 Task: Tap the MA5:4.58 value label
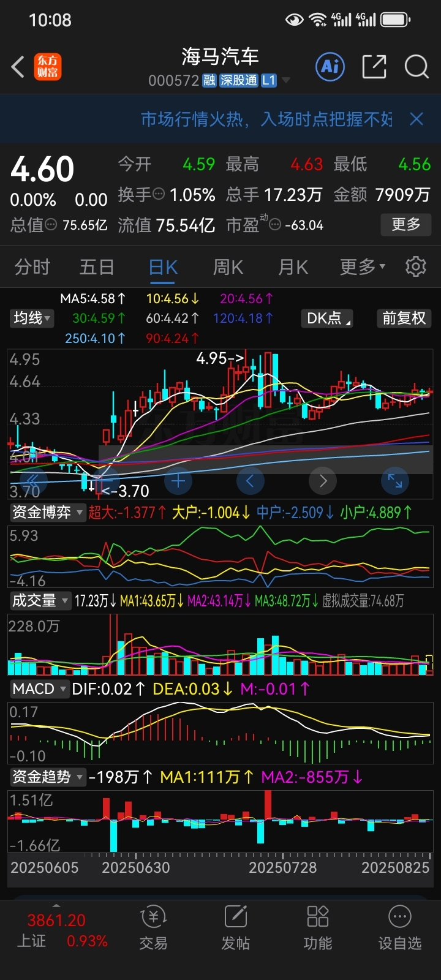pos(92,299)
